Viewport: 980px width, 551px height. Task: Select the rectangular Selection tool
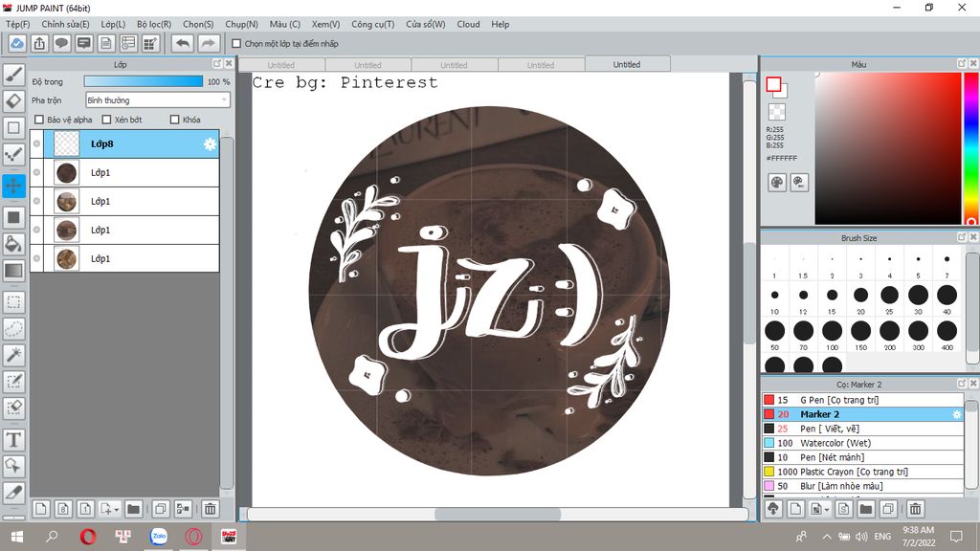point(13,302)
